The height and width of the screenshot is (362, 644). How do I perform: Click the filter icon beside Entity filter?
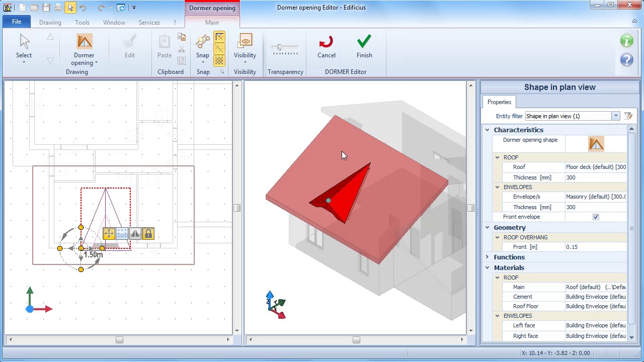628,116
